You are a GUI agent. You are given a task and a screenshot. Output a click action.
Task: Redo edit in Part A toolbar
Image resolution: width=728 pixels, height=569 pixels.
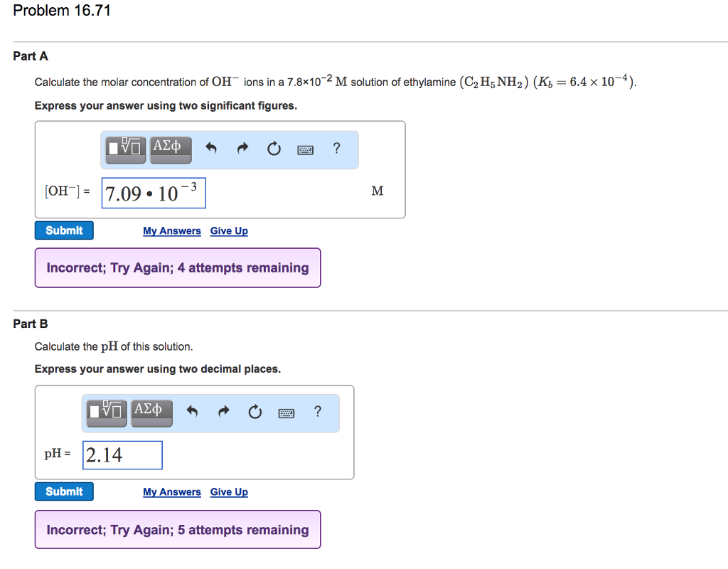point(243,148)
